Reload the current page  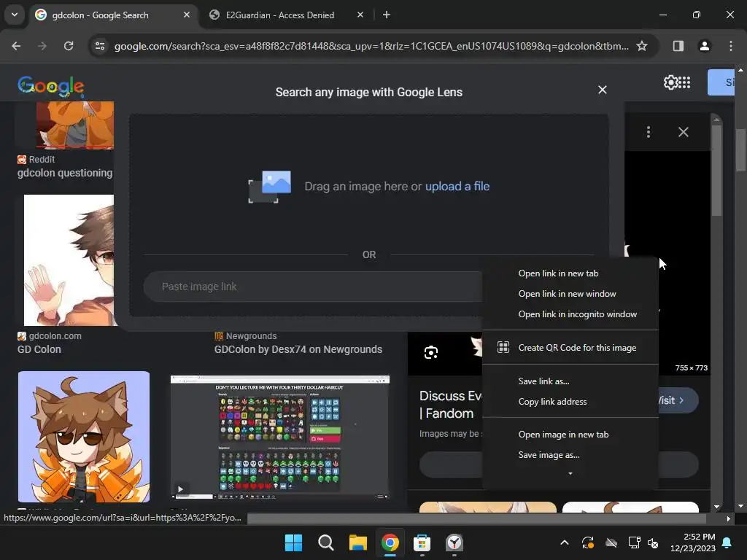point(69,46)
